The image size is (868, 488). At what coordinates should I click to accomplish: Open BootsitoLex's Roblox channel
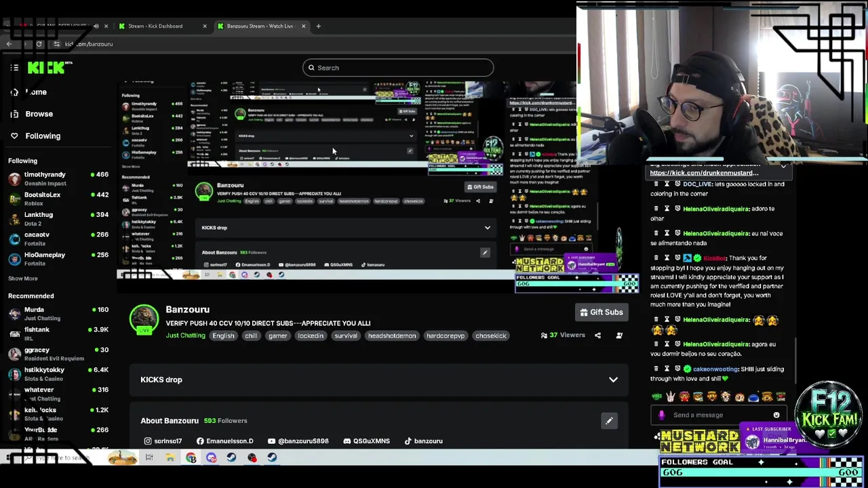pos(58,199)
